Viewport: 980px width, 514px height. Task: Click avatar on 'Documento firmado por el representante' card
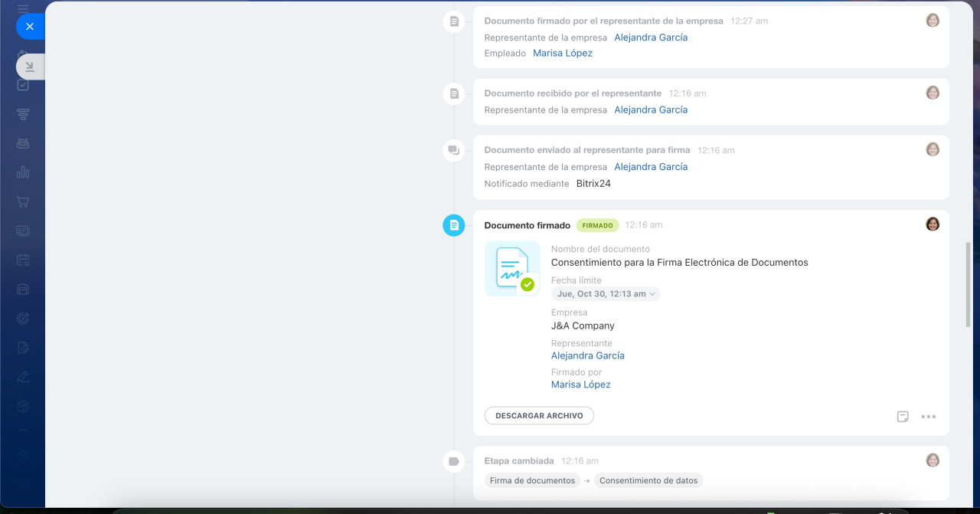click(933, 21)
